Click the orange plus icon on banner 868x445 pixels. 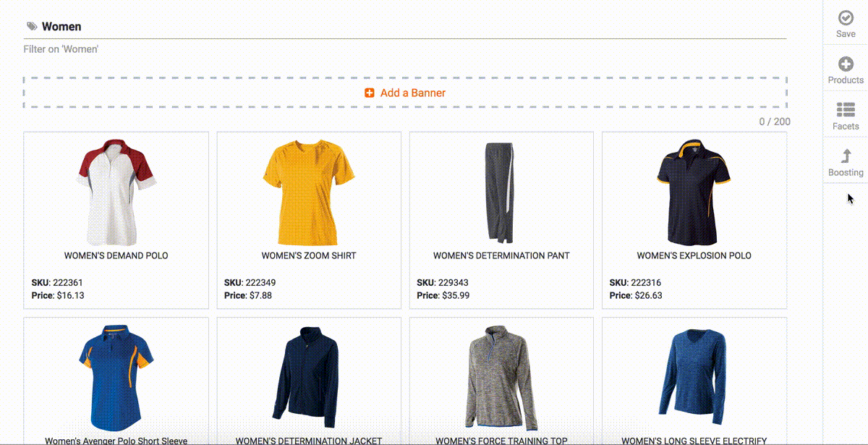[370, 93]
